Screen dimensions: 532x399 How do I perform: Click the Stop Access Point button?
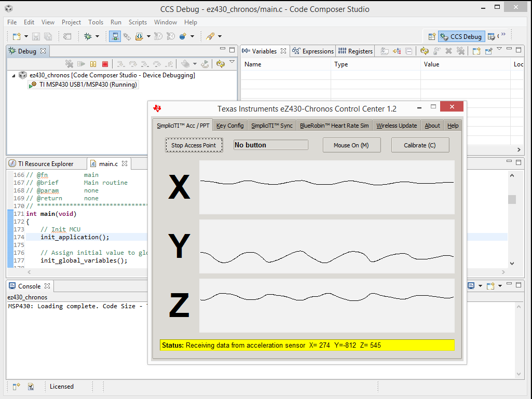pos(194,145)
